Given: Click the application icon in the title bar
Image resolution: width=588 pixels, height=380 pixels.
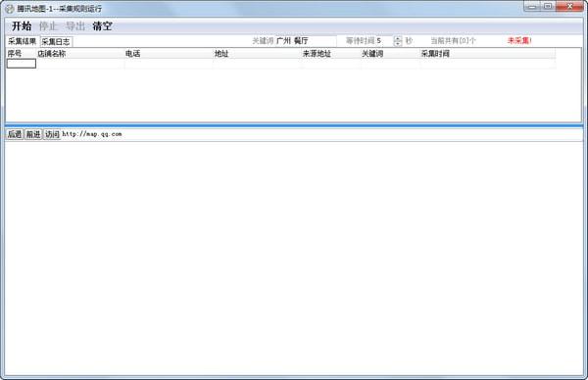Looking at the screenshot, I should tap(10, 8).
